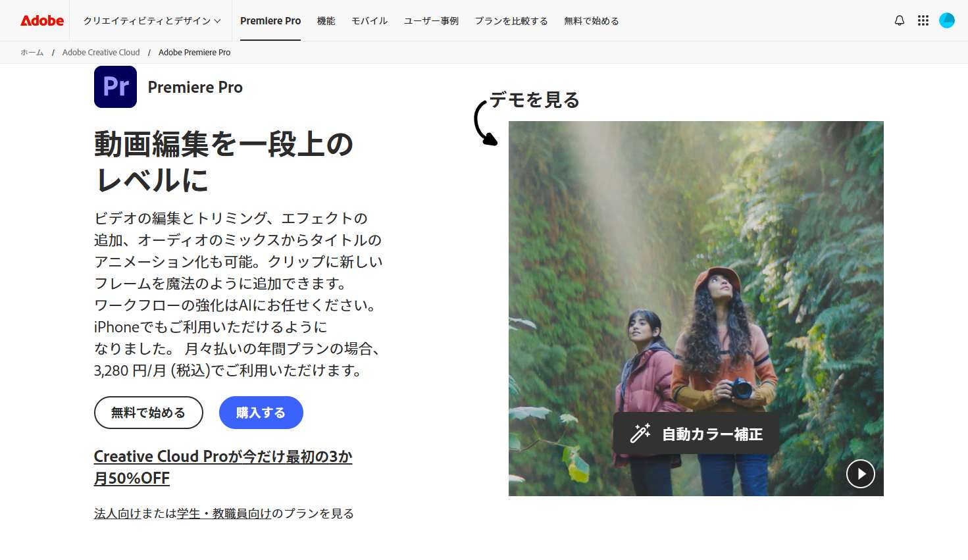Click the Adobe Premiere Pro breadcrumb text
The width and height of the screenshot is (968, 560).
pyautogui.click(x=195, y=53)
